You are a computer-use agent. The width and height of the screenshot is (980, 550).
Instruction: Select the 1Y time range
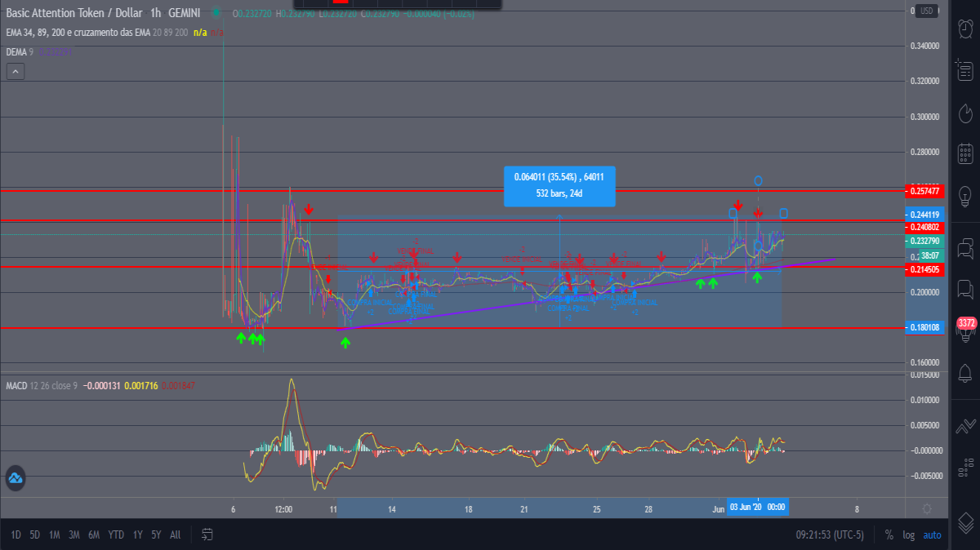coord(137,535)
